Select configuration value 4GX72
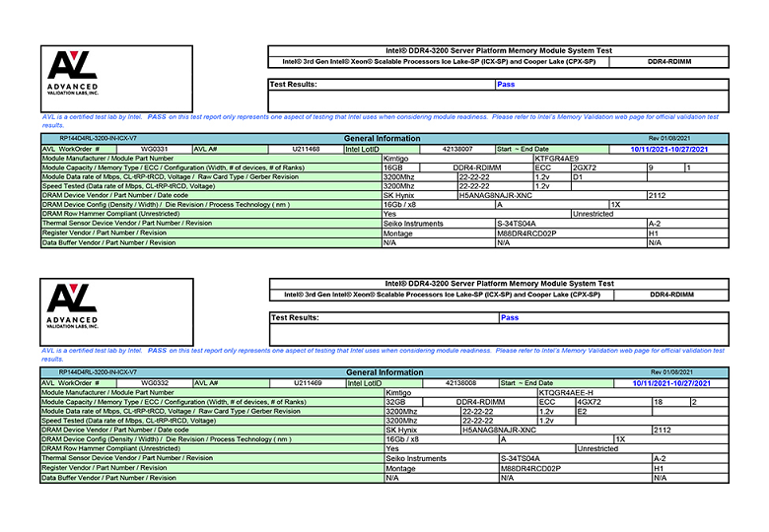 589,402
